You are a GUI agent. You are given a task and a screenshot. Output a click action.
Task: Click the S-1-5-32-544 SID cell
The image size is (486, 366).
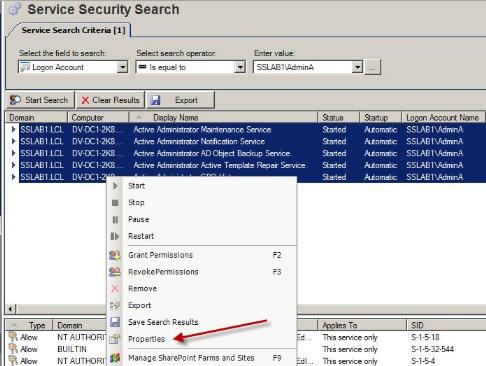tap(432, 349)
